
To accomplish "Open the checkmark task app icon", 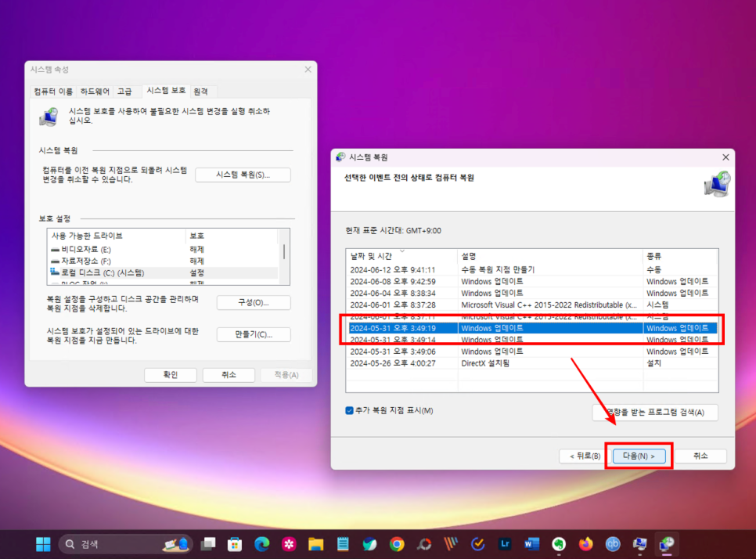I will tap(478, 544).
